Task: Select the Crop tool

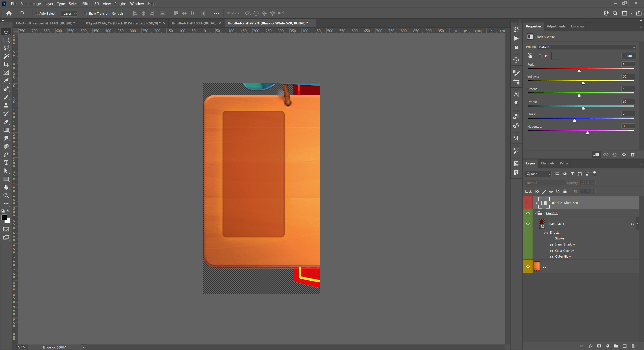Action: click(x=6, y=64)
